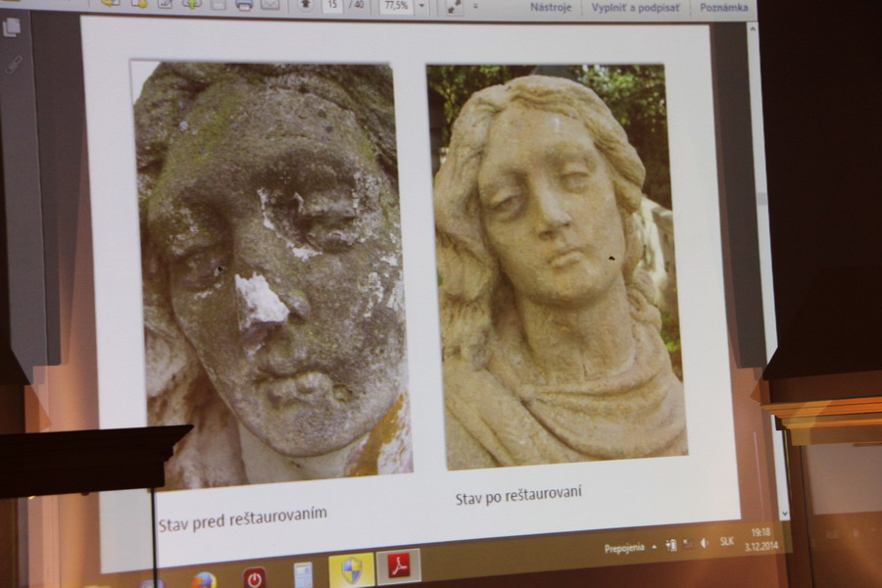Image resolution: width=882 pixels, height=588 pixels.
Task: Click the Print icon in the Reader toolbar
Action: tap(244, 5)
